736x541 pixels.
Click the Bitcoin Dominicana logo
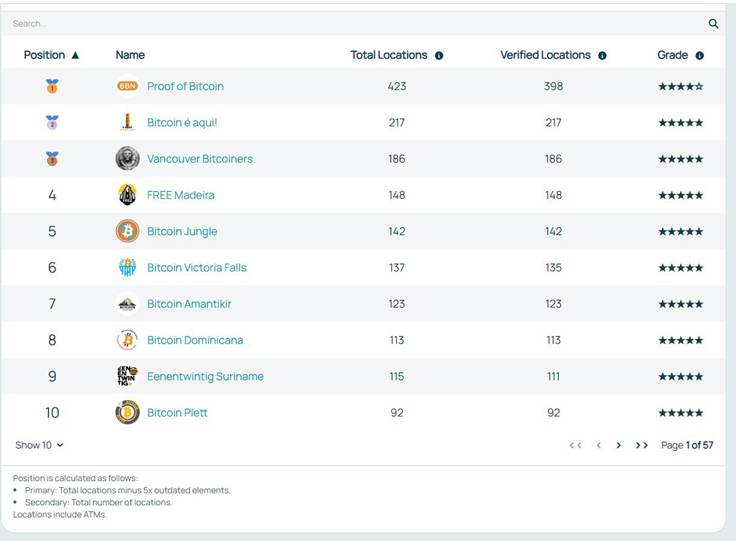coord(127,340)
